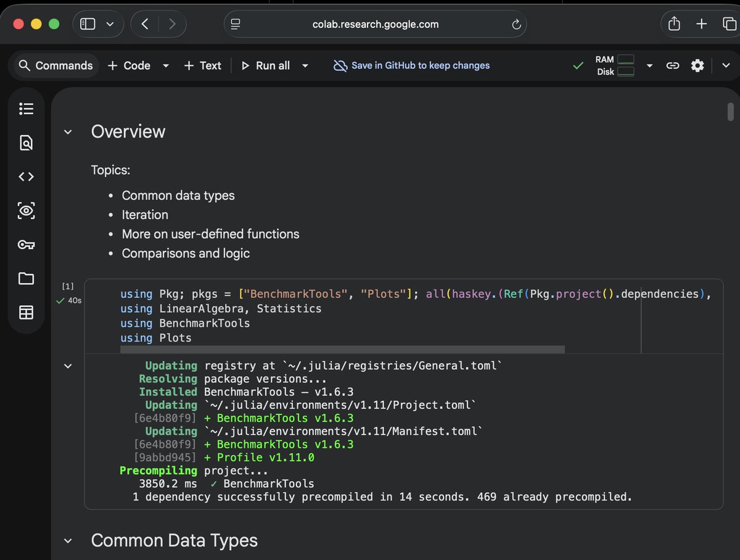
Task: Click the page reader icon in address bar
Action: pyautogui.click(x=236, y=25)
